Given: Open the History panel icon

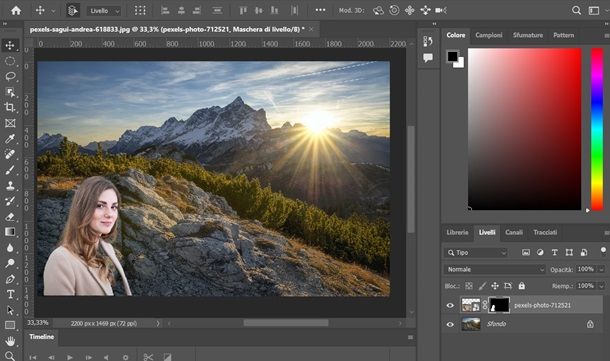Looking at the screenshot, I should coord(428,41).
